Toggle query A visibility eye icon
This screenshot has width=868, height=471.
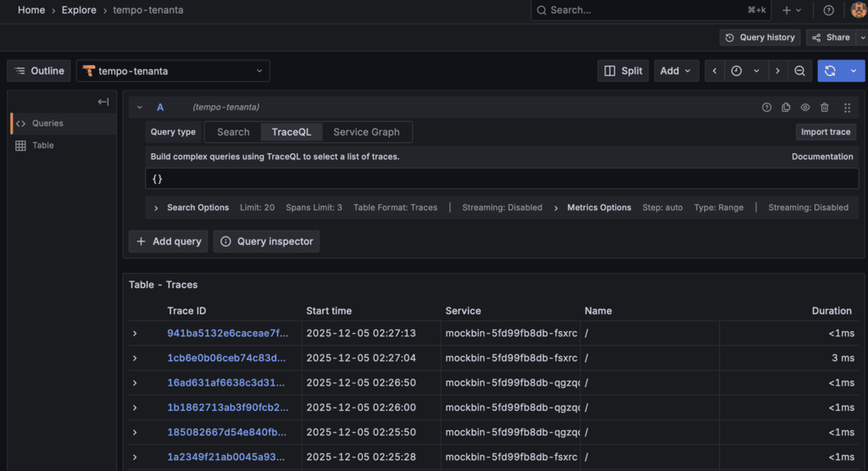(x=805, y=108)
